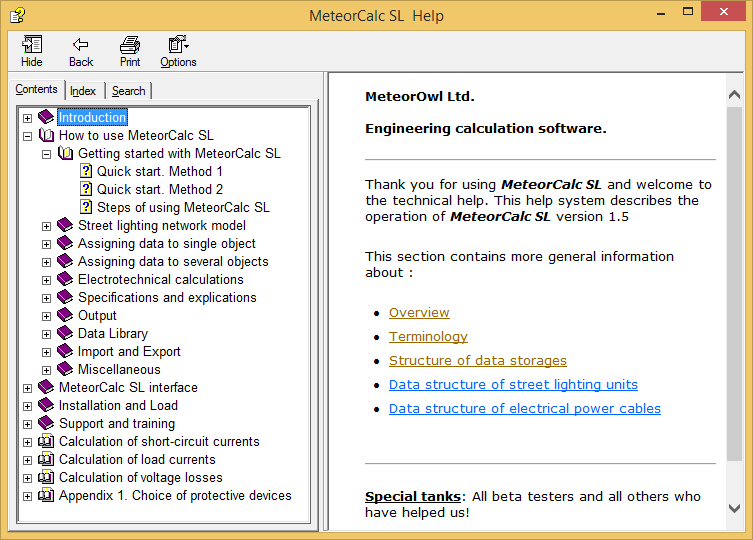Select Appendix 1. Choice of protective devices label
Viewport: 753px width, 540px height.
[175, 495]
